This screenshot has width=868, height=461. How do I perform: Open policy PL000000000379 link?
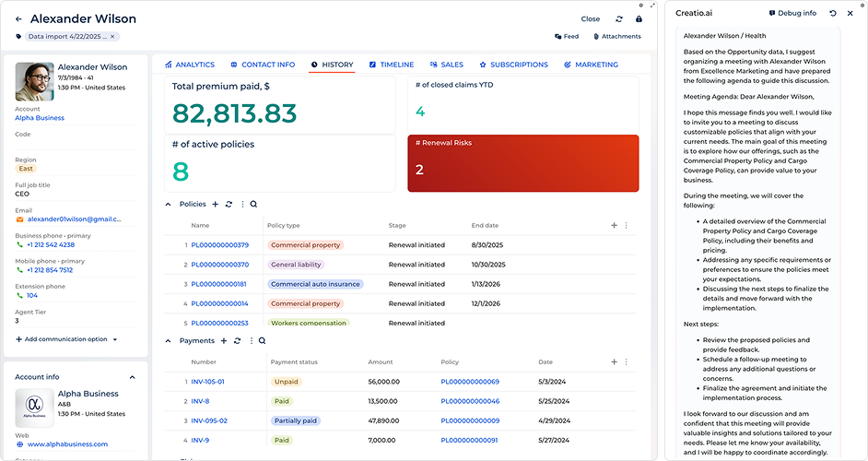pyautogui.click(x=219, y=245)
